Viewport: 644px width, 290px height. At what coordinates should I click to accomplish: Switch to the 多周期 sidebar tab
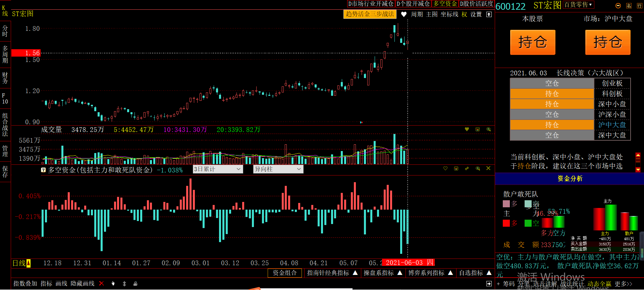tap(5, 55)
